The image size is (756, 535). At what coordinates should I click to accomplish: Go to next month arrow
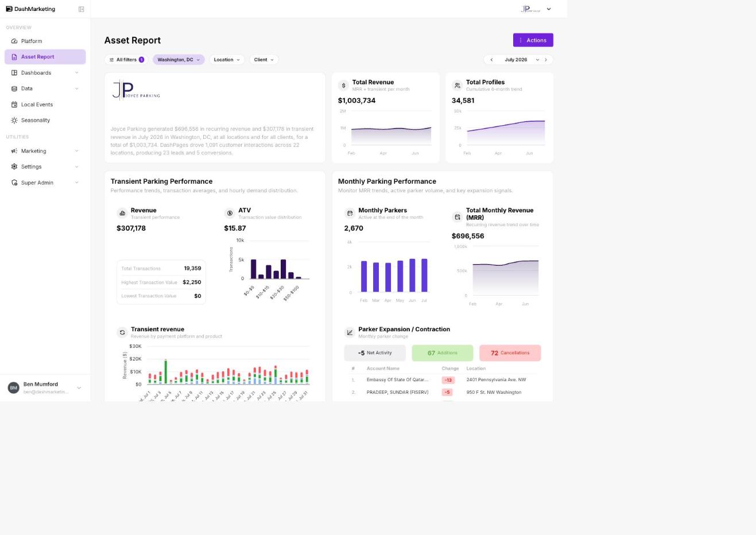[546, 60]
